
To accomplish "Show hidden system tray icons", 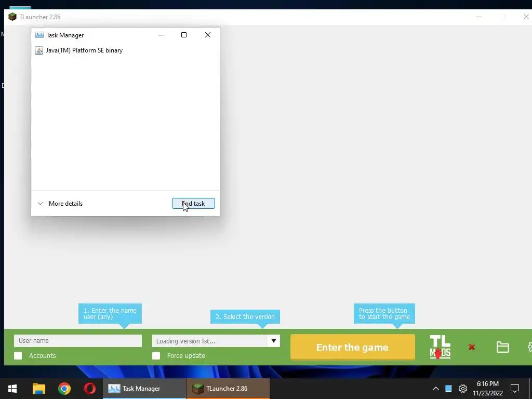I will pos(436,389).
